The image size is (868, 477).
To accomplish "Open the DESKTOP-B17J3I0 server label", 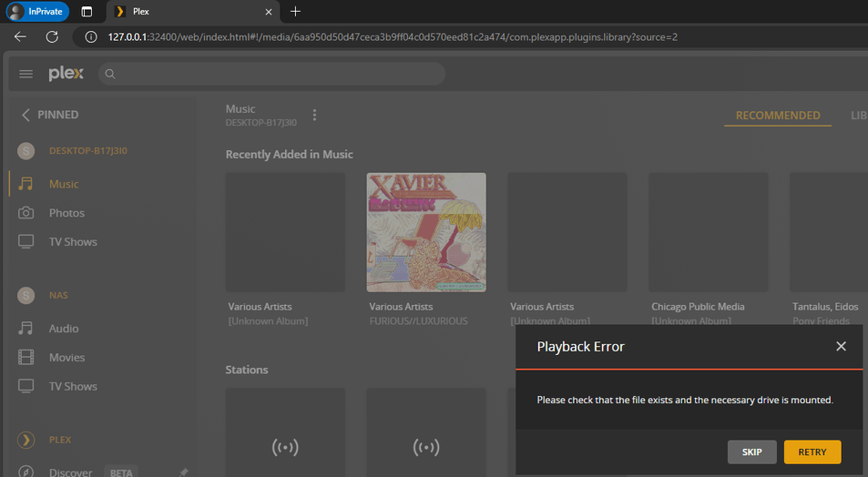I will [x=88, y=150].
